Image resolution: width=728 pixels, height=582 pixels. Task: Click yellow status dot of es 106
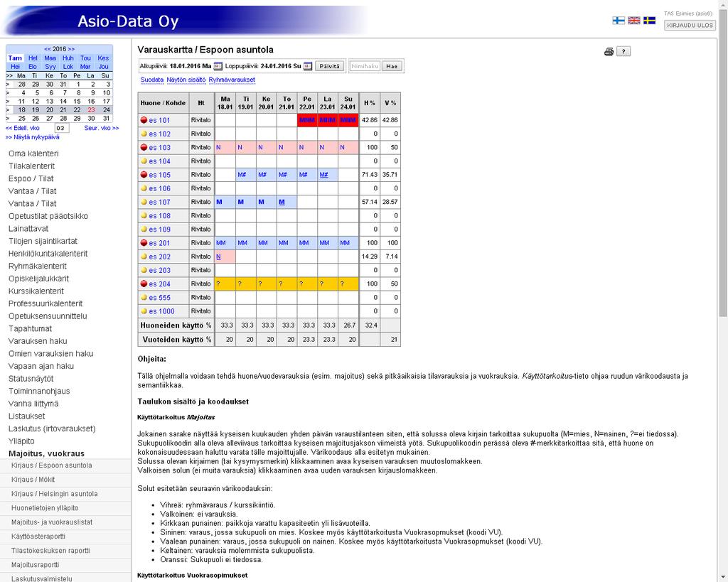tap(144, 188)
